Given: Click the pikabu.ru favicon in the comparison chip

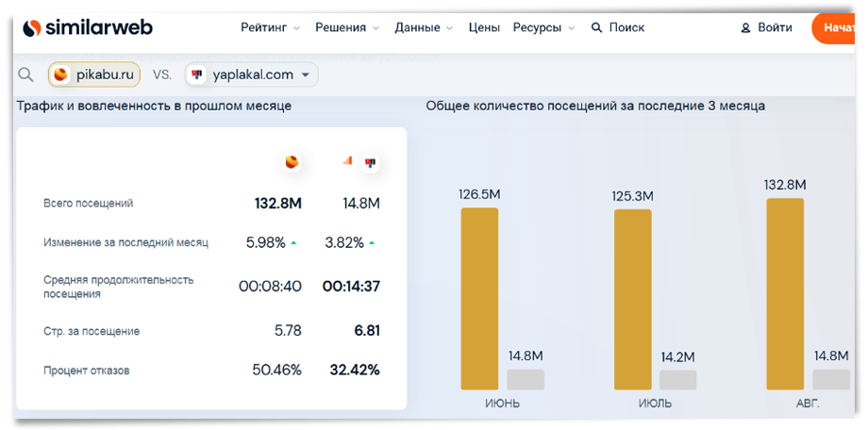Looking at the screenshot, I should click(x=61, y=74).
